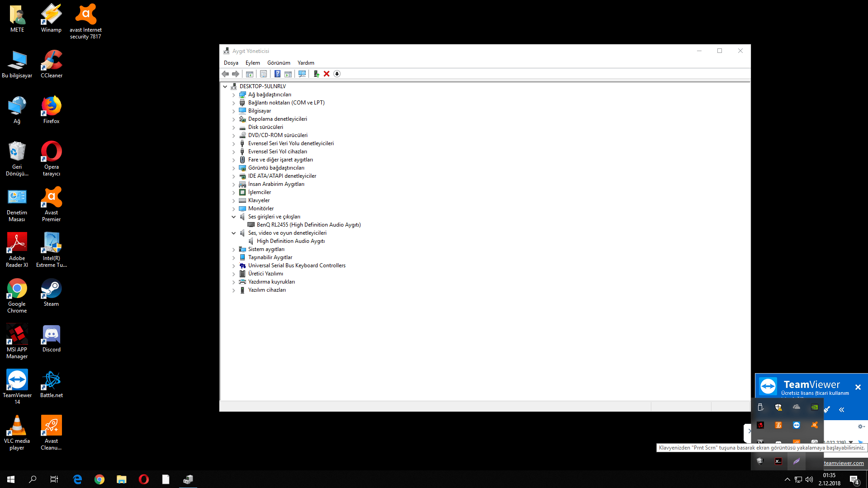868x488 pixels.
Task: Expand Bağlantı noktaları (COM ve LPT)
Action: click(x=234, y=103)
